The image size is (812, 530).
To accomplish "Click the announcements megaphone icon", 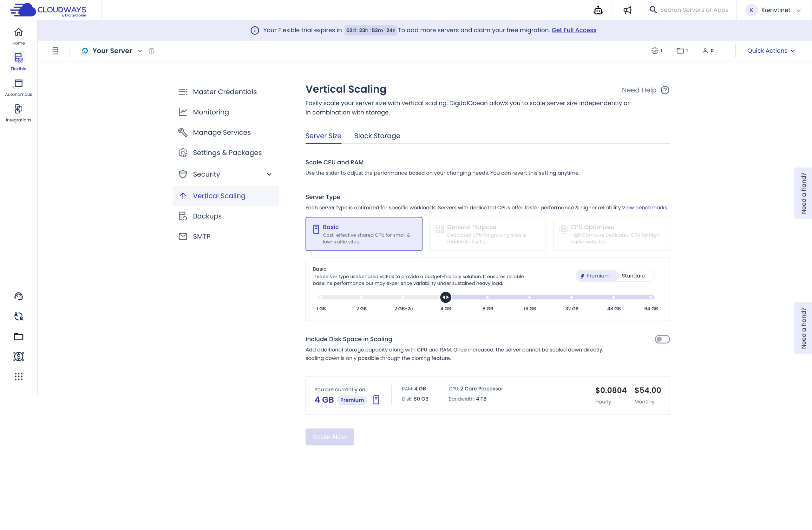I will (x=627, y=10).
